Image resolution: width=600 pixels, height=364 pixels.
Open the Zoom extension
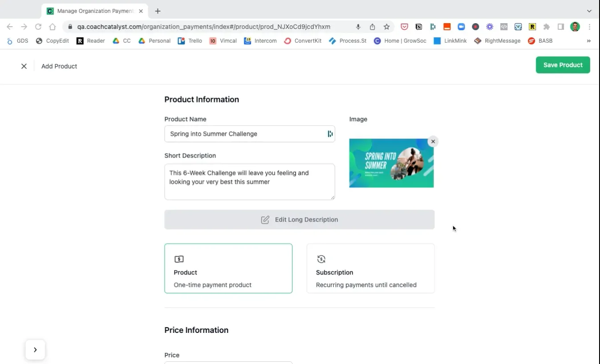(461, 27)
